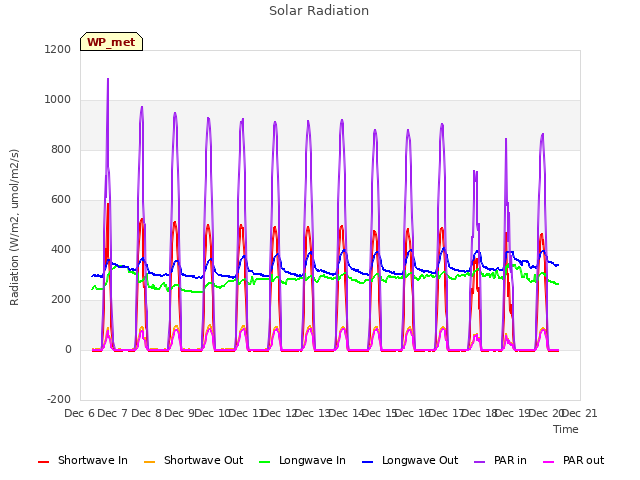Click the orange Shortwave Out color marker
Screen dimensions: 640x480
pyautogui.click(x=149, y=462)
